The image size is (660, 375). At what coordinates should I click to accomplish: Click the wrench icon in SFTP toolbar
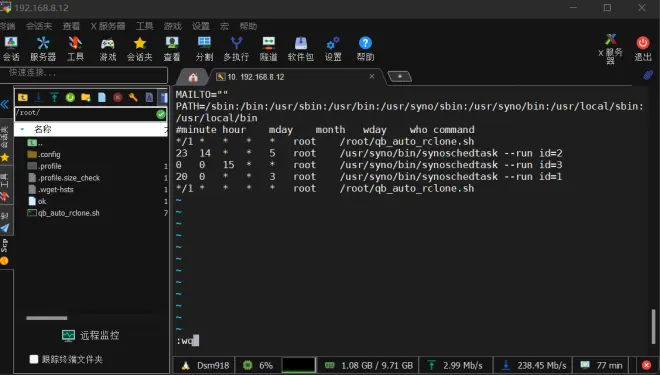(133, 97)
